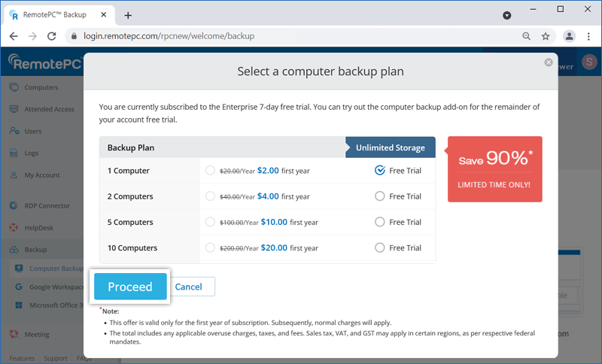
Task: Click the Proceed button
Action: [x=130, y=287]
